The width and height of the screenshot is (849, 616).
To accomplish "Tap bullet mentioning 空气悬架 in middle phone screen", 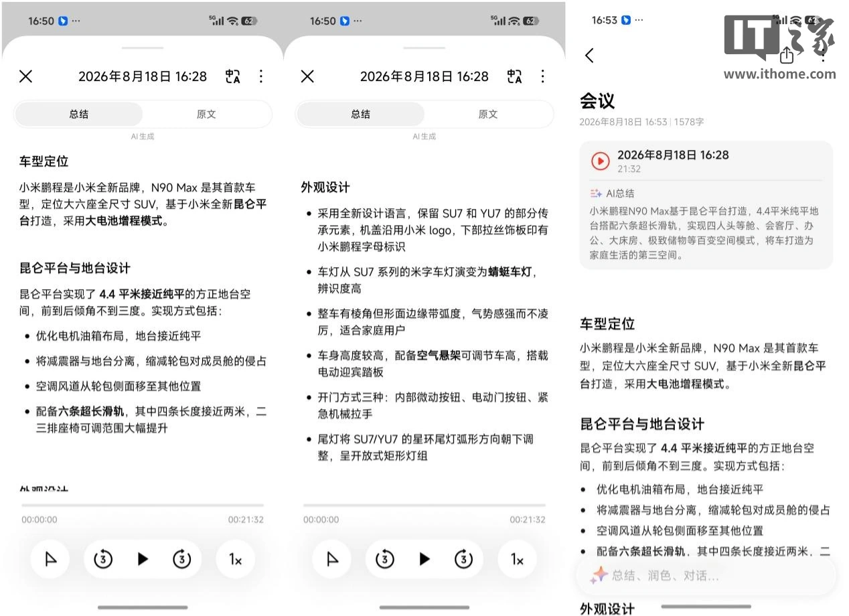I will pyautogui.click(x=433, y=364).
